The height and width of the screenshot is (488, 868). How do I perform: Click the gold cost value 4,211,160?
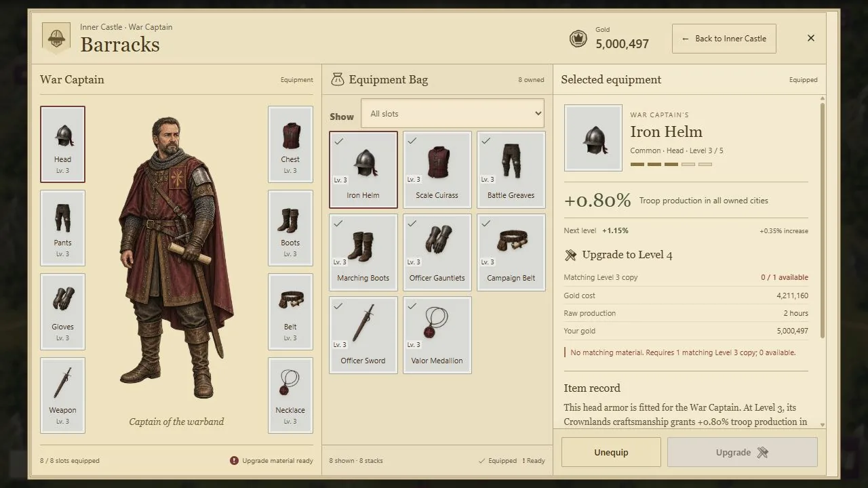792,296
